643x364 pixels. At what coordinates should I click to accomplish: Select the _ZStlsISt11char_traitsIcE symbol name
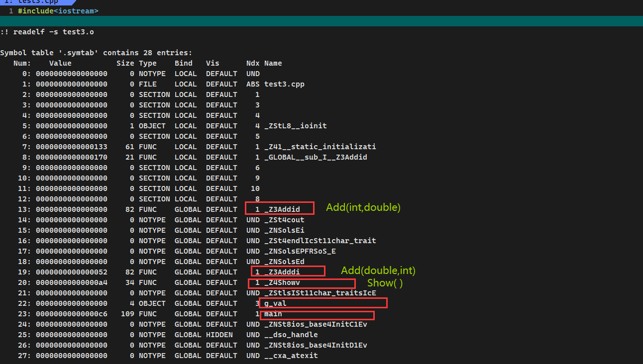(320, 293)
